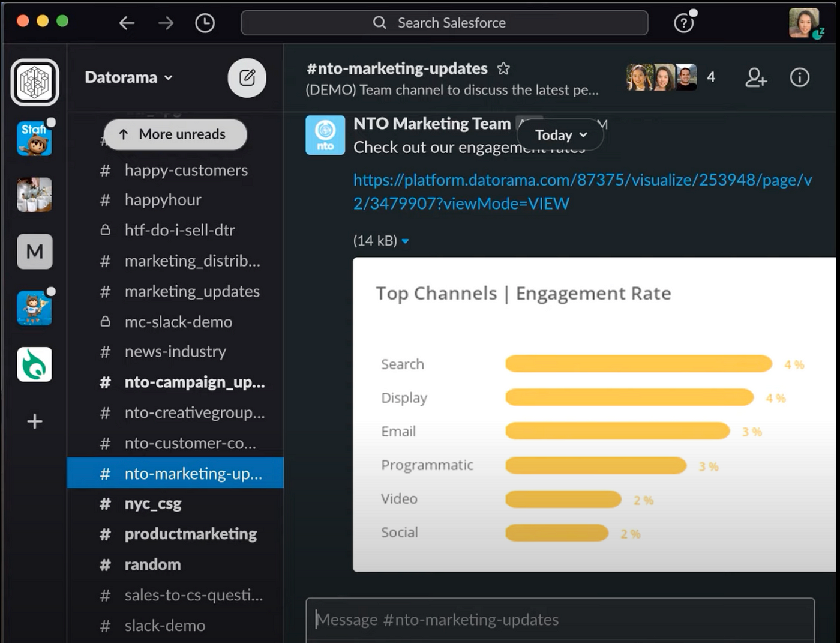The image size is (840, 643).
Task: Open the Datorama workspace menu
Action: click(x=128, y=77)
